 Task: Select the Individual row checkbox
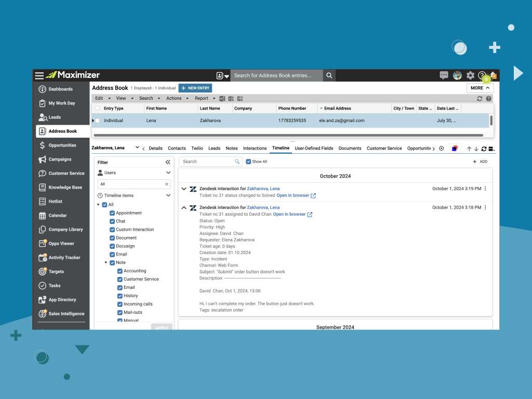pos(98,121)
